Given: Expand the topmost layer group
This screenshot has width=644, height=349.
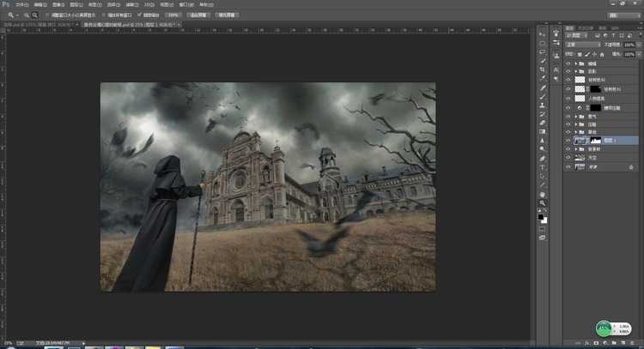Looking at the screenshot, I should pyautogui.click(x=575, y=63).
